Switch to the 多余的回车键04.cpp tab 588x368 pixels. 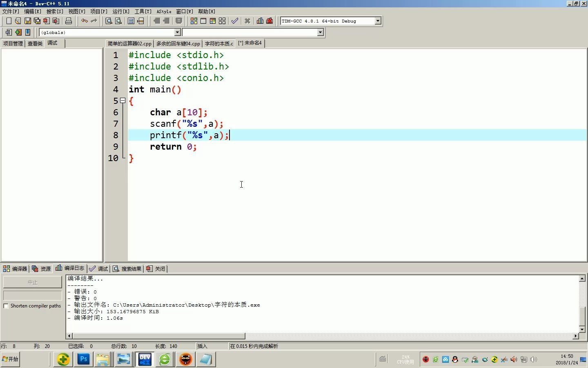(x=178, y=43)
